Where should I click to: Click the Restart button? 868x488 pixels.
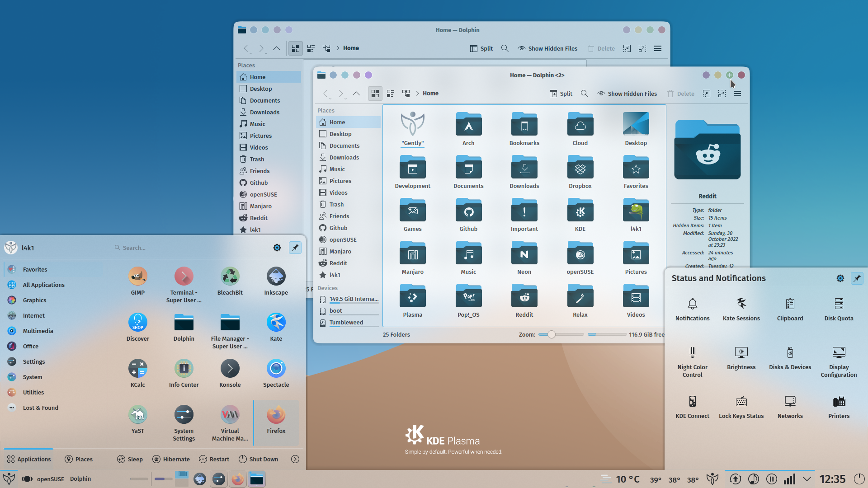point(214,459)
